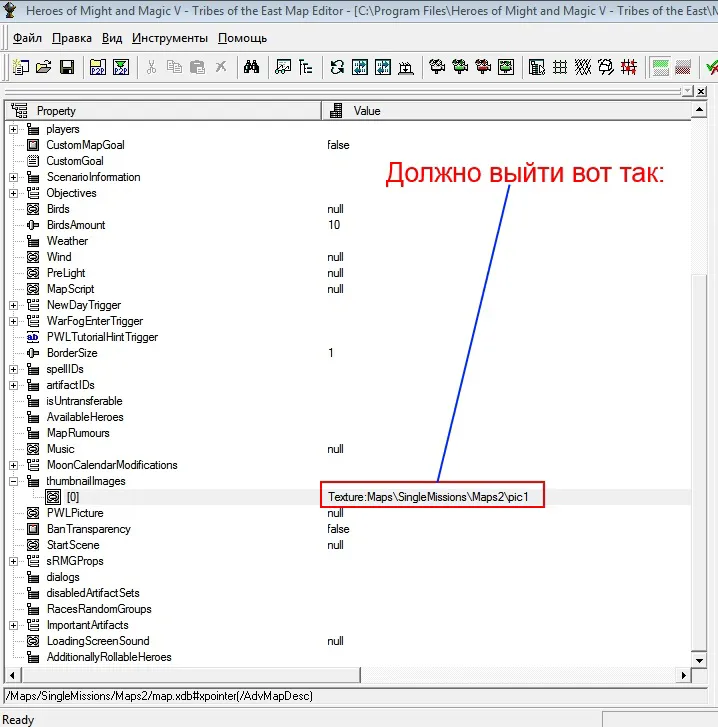Click the Open file folder icon
This screenshot has width=718, height=727.
click(44, 67)
